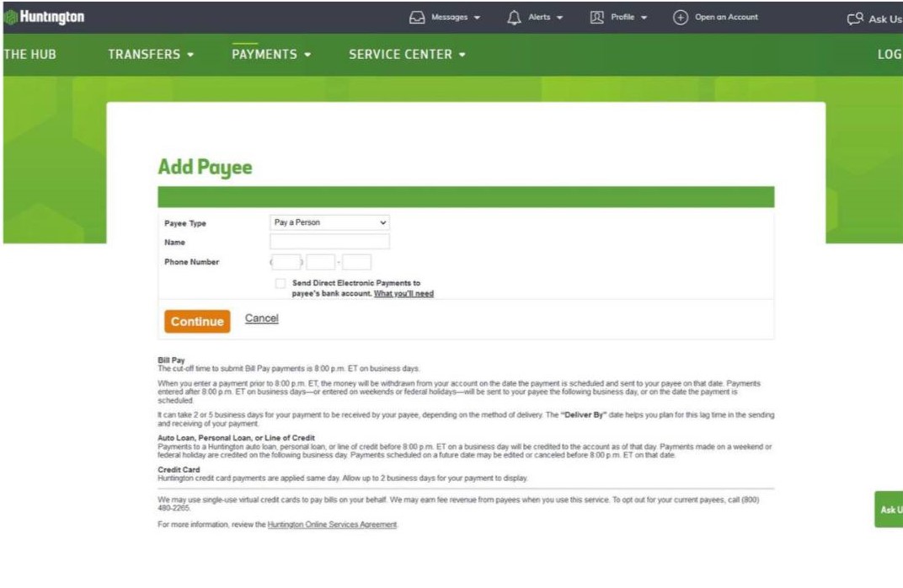
Task: Click the phone area code field
Action: [x=287, y=262]
